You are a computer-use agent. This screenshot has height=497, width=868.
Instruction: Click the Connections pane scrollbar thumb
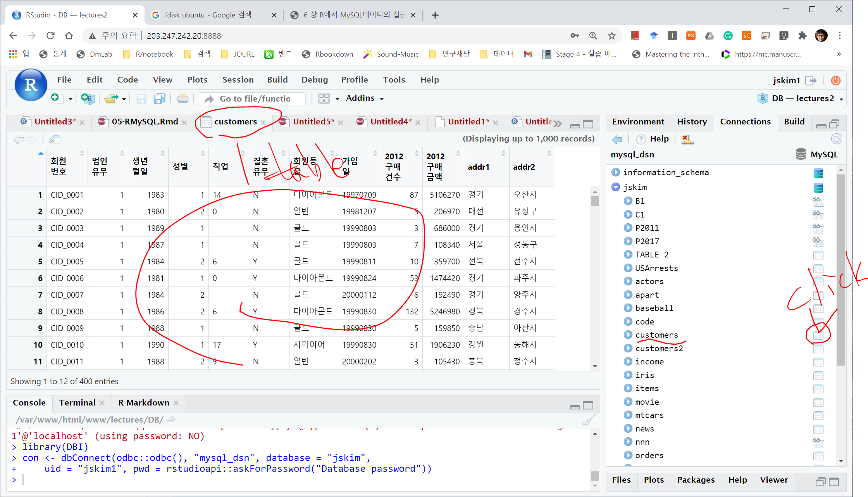pyautogui.click(x=841, y=269)
